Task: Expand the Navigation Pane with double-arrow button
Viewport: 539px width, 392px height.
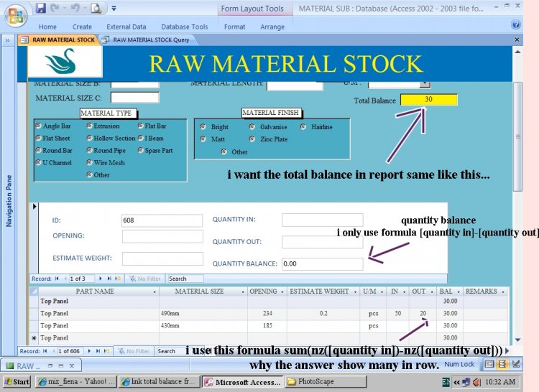Action: 8,40
